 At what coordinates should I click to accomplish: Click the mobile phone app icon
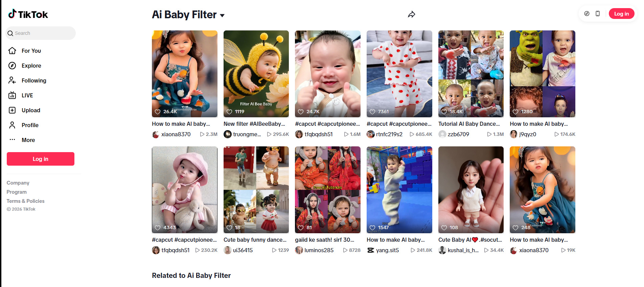pos(598,14)
